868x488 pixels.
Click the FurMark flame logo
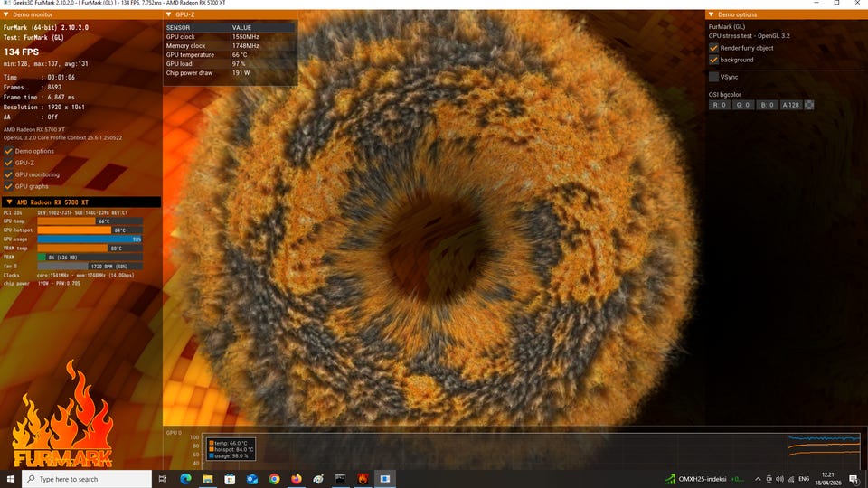[62, 415]
